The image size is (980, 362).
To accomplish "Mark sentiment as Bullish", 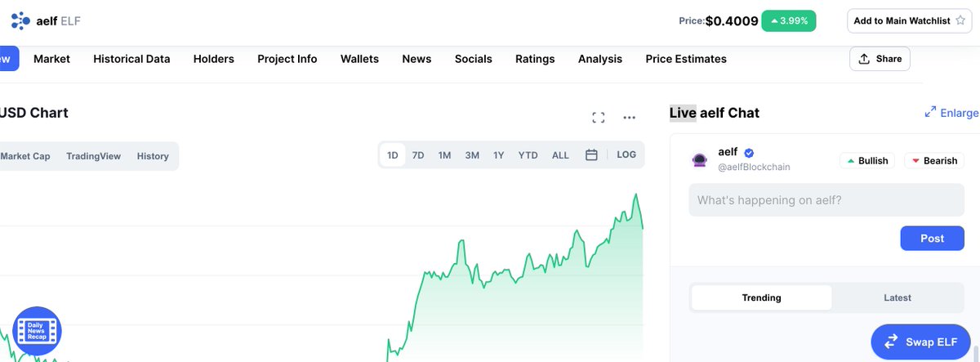I will (x=867, y=161).
